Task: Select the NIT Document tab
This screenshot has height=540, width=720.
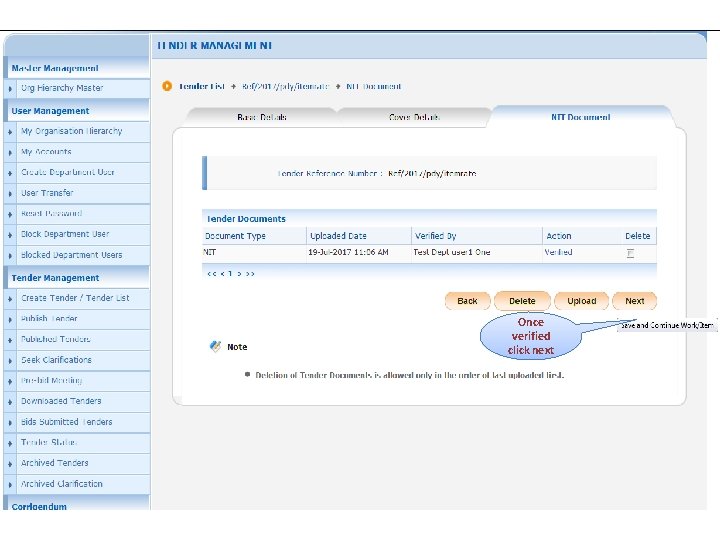Action: (x=580, y=117)
